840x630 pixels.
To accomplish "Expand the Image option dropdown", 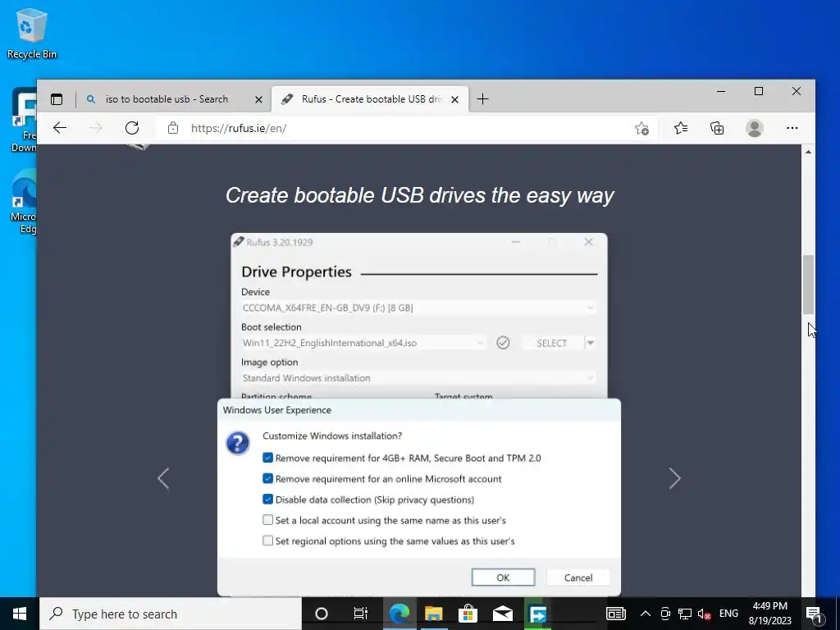I will [590, 378].
